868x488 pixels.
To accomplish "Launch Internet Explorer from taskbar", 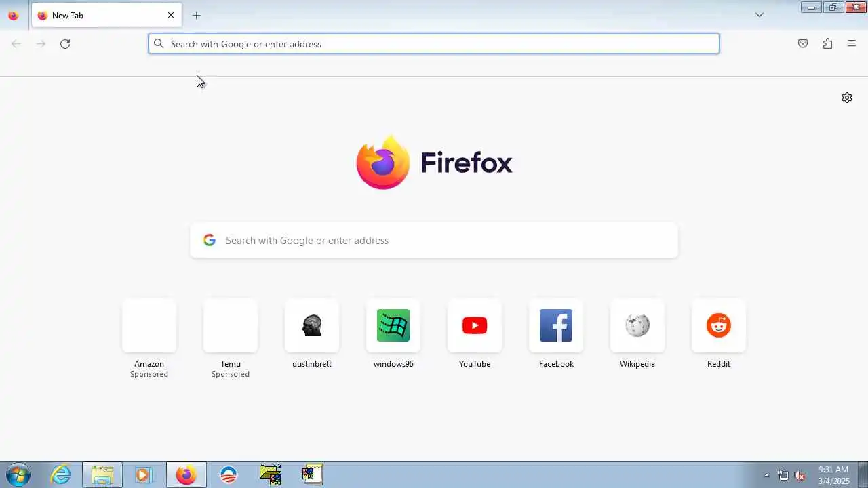I will coord(61,475).
